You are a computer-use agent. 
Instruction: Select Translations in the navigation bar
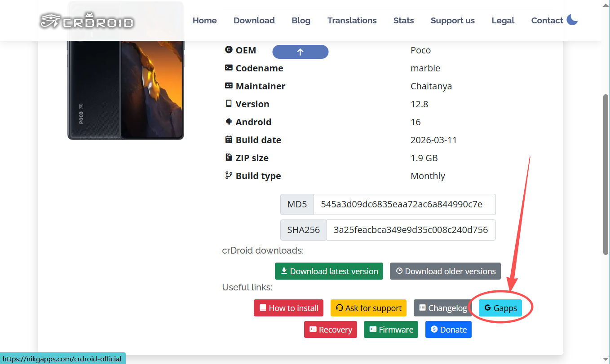352,21
